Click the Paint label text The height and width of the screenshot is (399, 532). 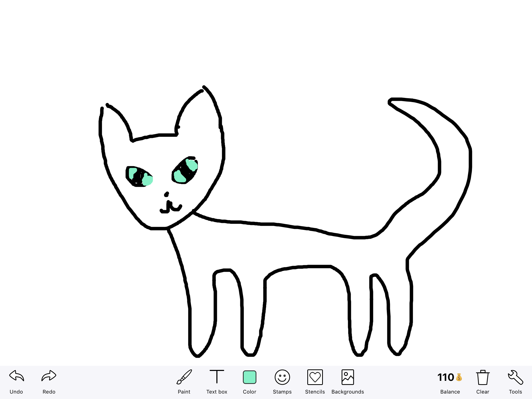pos(184,392)
